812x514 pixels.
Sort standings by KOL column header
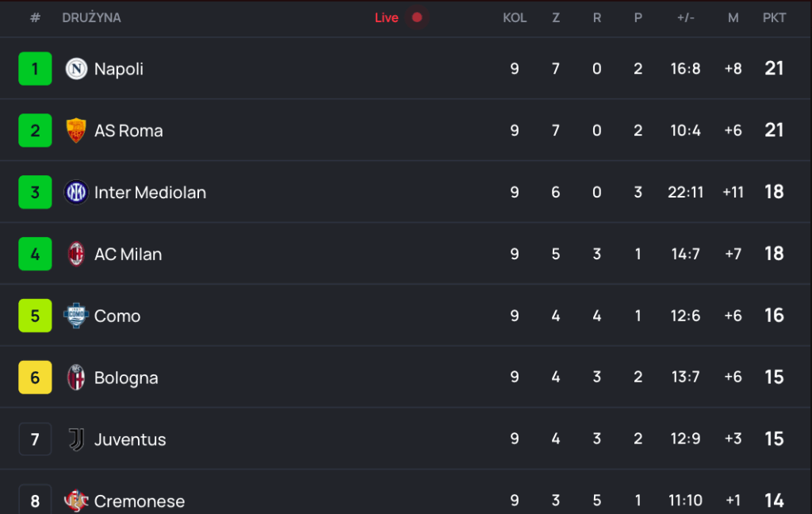pyautogui.click(x=515, y=17)
